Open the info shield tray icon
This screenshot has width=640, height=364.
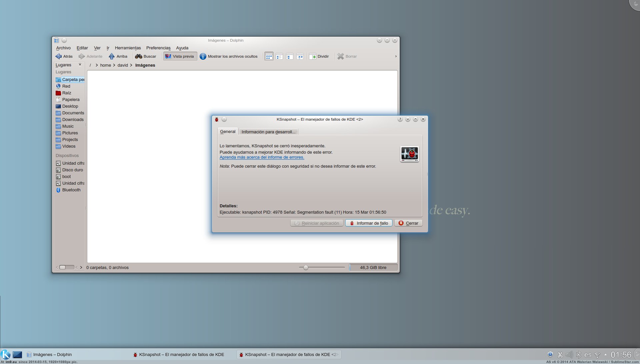[550, 355]
